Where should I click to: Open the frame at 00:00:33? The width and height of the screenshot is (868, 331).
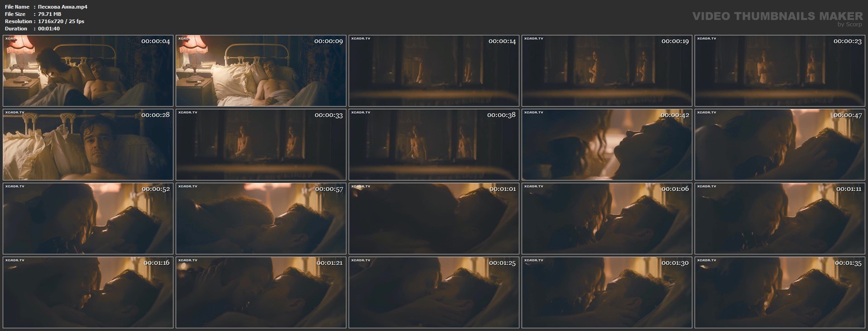261,145
